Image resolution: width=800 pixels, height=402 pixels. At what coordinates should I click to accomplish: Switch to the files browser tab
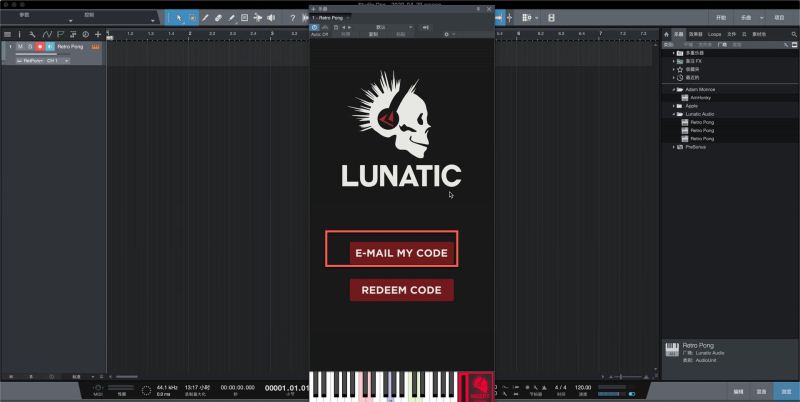point(731,34)
